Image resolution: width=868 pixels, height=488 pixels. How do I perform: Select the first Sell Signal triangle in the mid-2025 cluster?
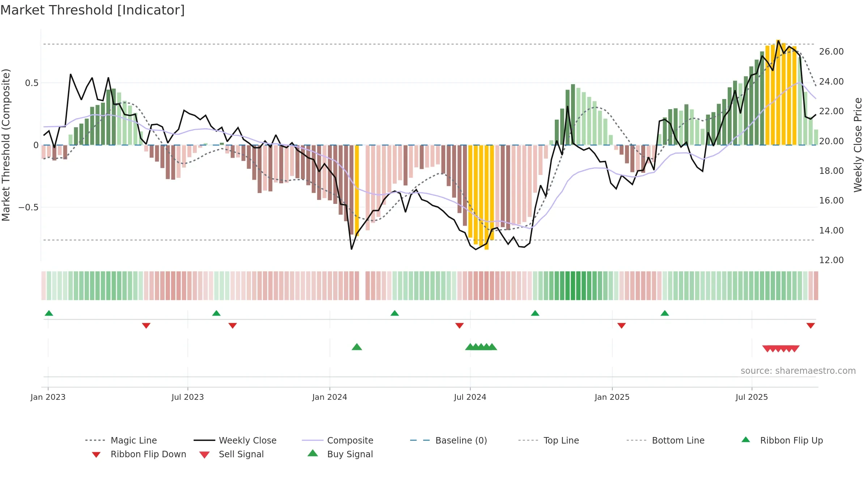click(767, 348)
